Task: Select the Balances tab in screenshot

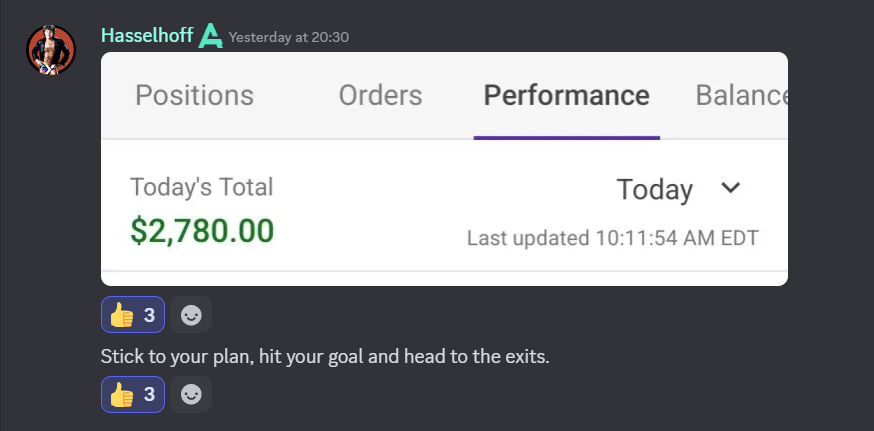Action: (742, 95)
